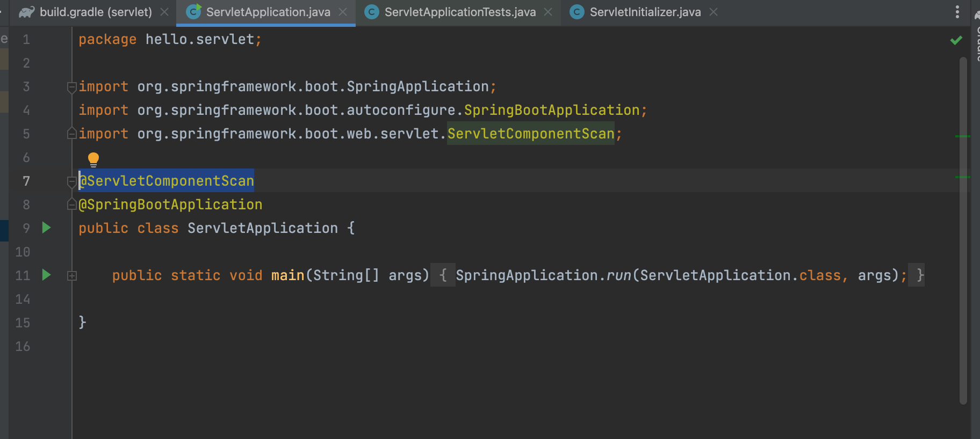Click the closing class brace on line 15

[x=82, y=322]
